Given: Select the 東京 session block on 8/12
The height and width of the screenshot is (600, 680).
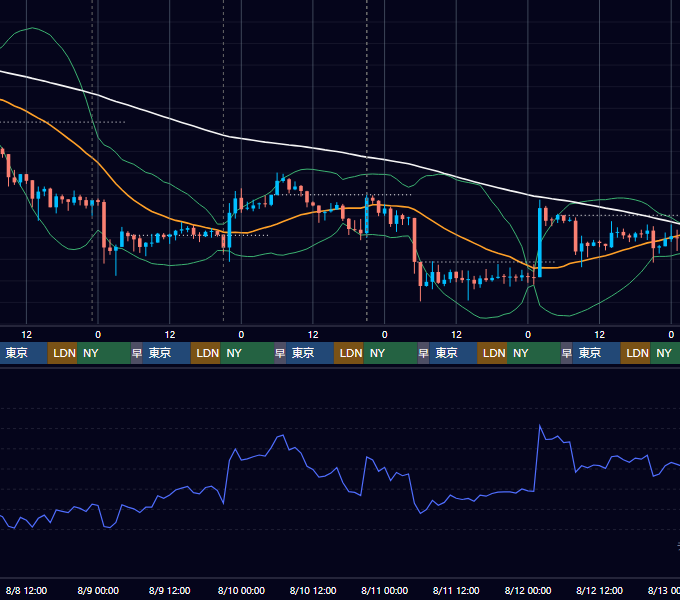Looking at the screenshot, I should 597,353.
